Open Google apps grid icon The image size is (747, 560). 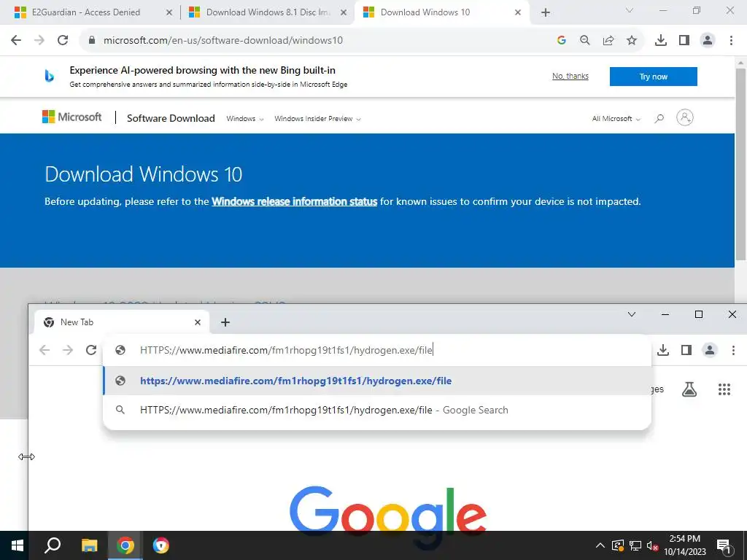(724, 389)
